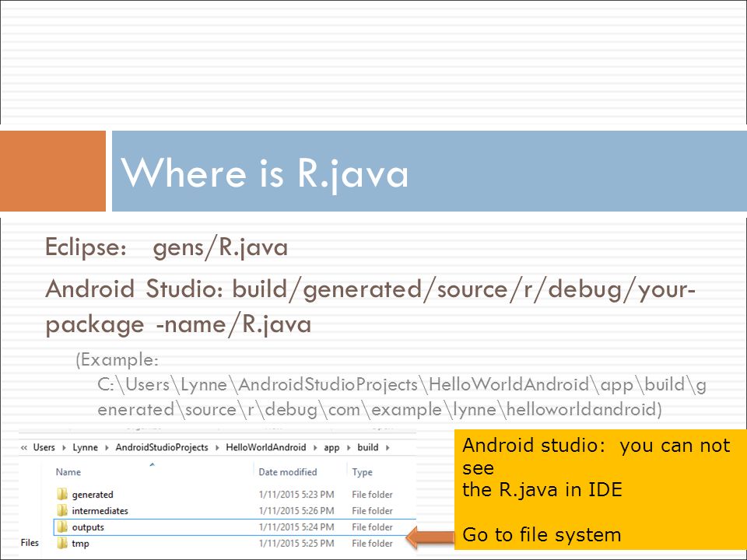Select the generated folder name
747x560 pixels.
point(93,495)
